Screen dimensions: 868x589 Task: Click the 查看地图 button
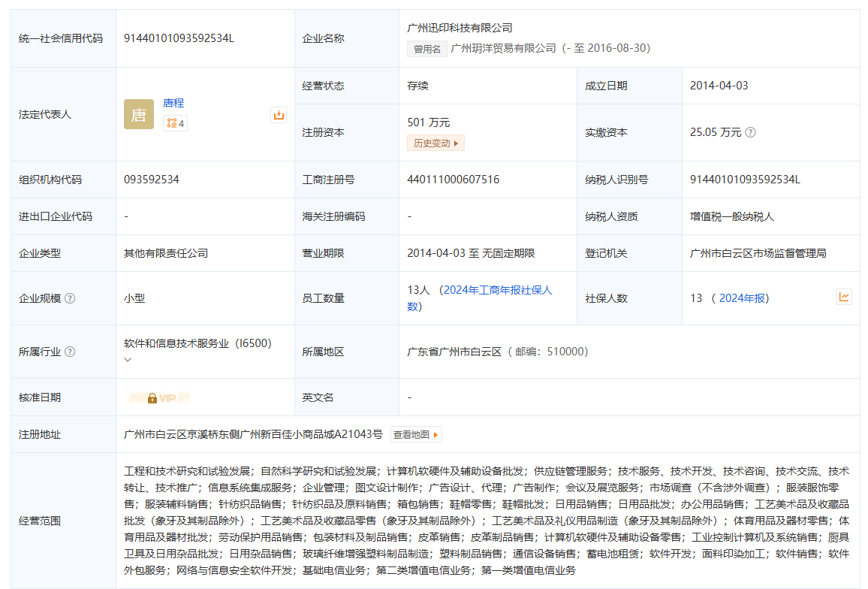coord(416,434)
